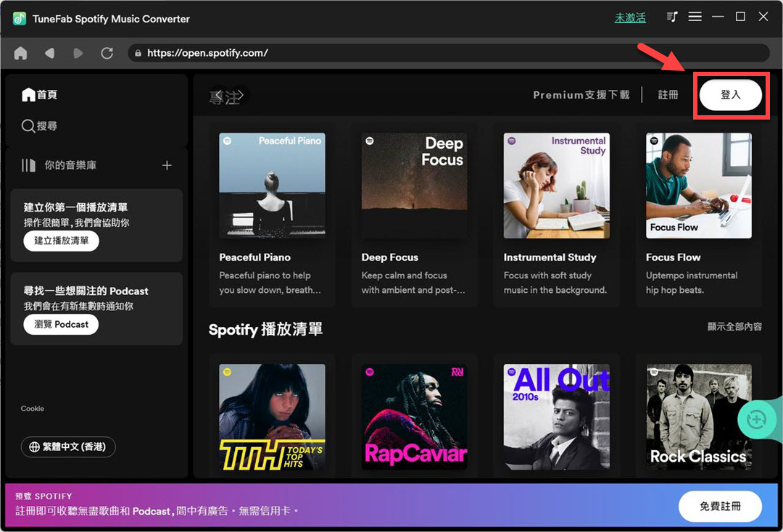
Task: Open the Cookie link
Action: click(x=33, y=408)
